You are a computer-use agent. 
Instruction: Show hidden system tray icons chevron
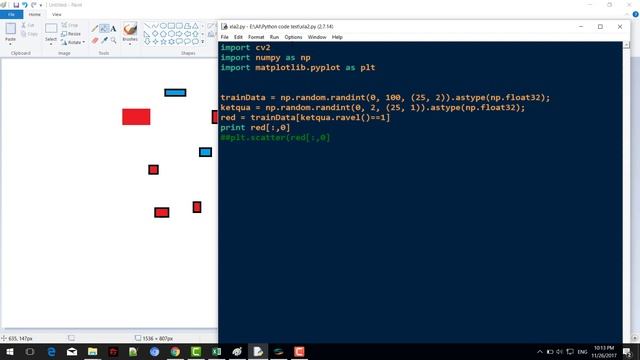pos(540,351)
